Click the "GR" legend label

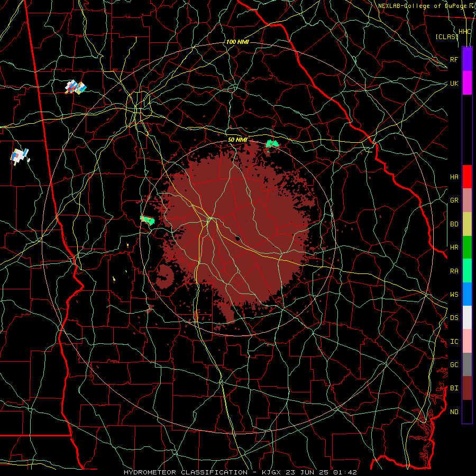click(x=454, y=200)
